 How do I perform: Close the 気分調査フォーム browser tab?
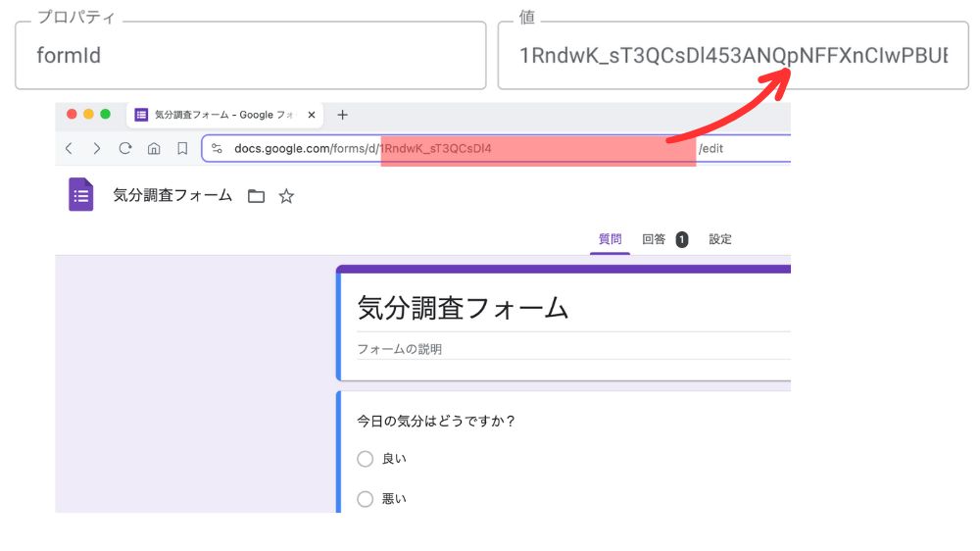tap(312, 115)
